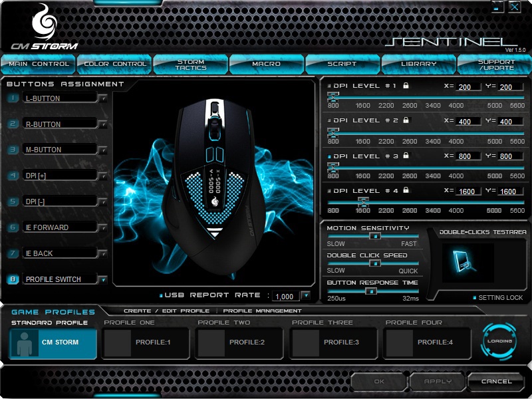Click the Button Response Time slider handle
Screen dimensions: 532x399
point(371,291)
